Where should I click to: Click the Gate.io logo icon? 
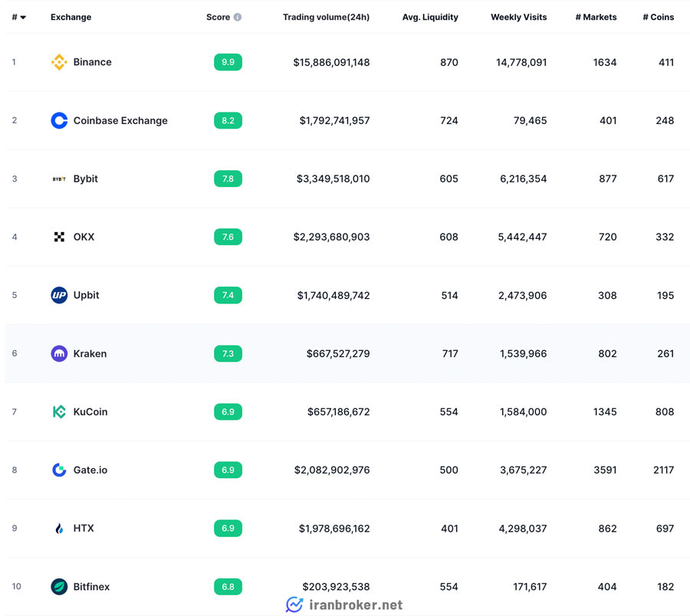coord(59,470)
